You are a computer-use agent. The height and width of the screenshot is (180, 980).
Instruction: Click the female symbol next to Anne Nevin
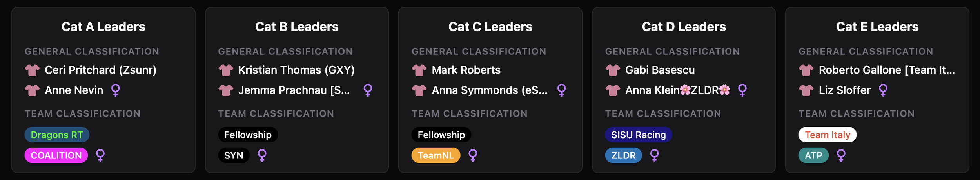116,90
